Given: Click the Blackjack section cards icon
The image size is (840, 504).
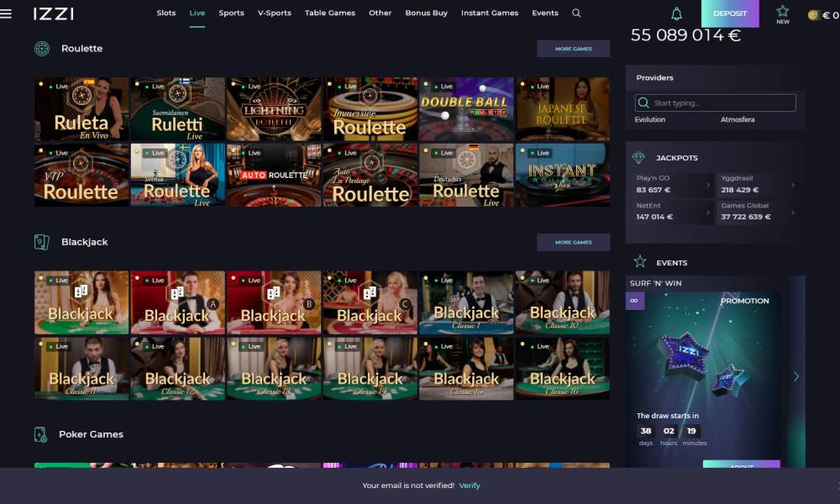Looking at the screenshot, I should point(41,242).
